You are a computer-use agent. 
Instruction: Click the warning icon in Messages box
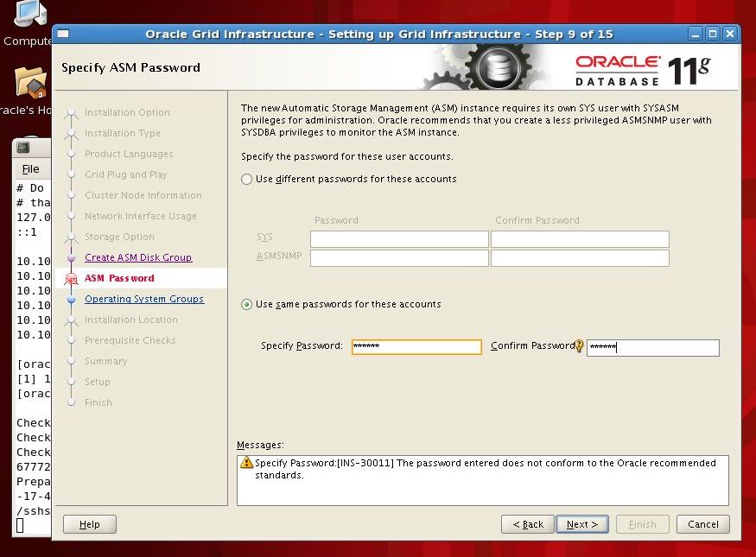click(246, 464)
